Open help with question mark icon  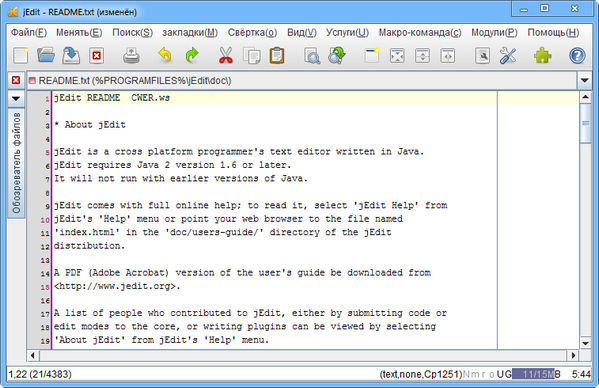click(577, 56)
